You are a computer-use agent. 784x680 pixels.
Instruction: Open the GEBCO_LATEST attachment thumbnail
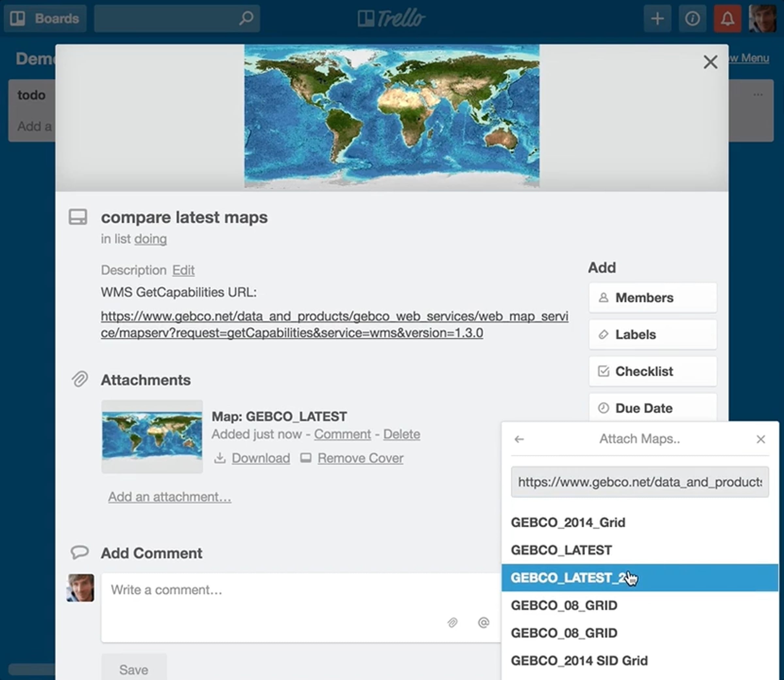[152, 436]
